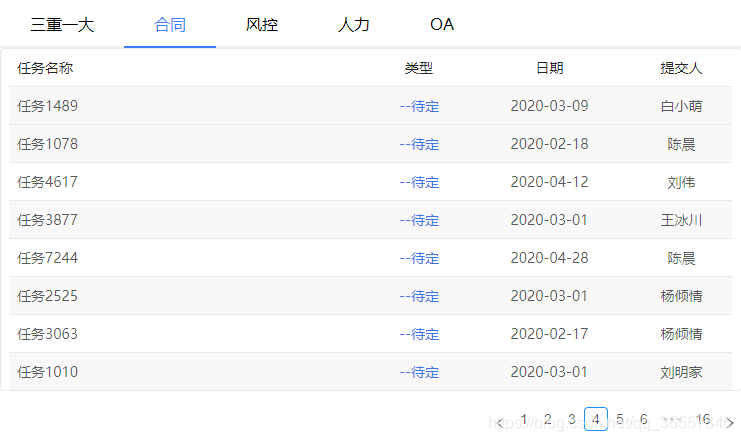
Task: Open 待定 link for 任务3063
Action: point(420,335)
